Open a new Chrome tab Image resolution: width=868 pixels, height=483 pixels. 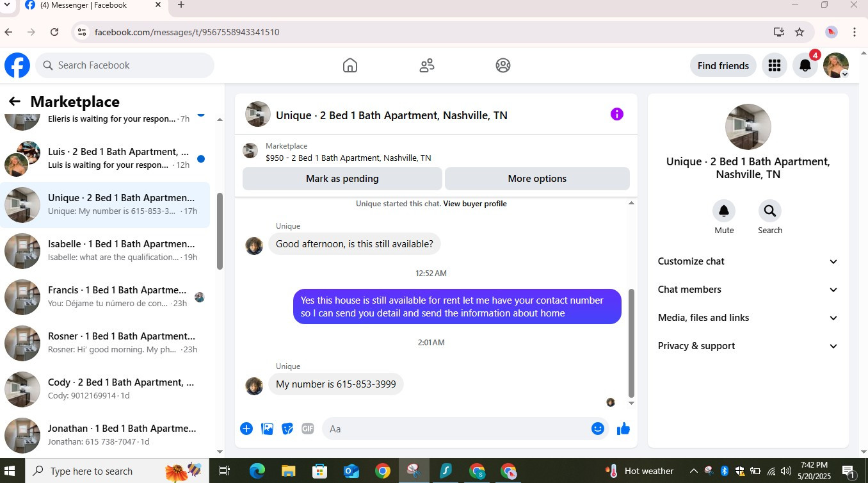[181, 5]
